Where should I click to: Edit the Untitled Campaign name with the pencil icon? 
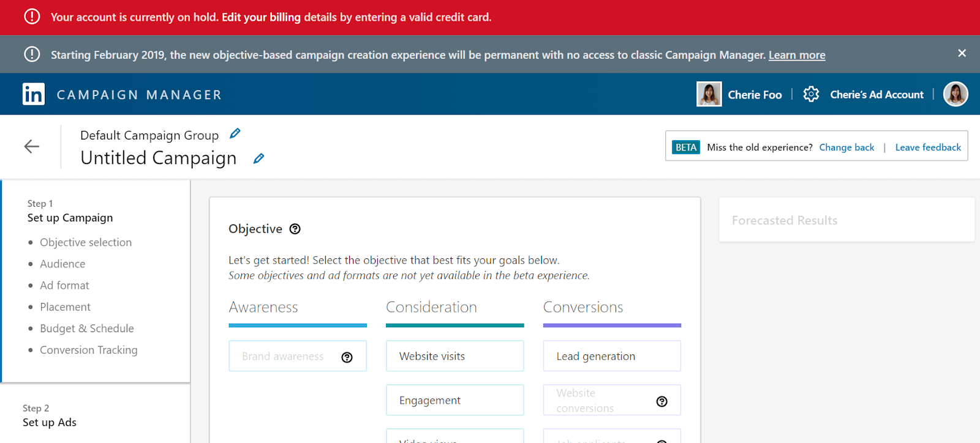pos(258,158)
